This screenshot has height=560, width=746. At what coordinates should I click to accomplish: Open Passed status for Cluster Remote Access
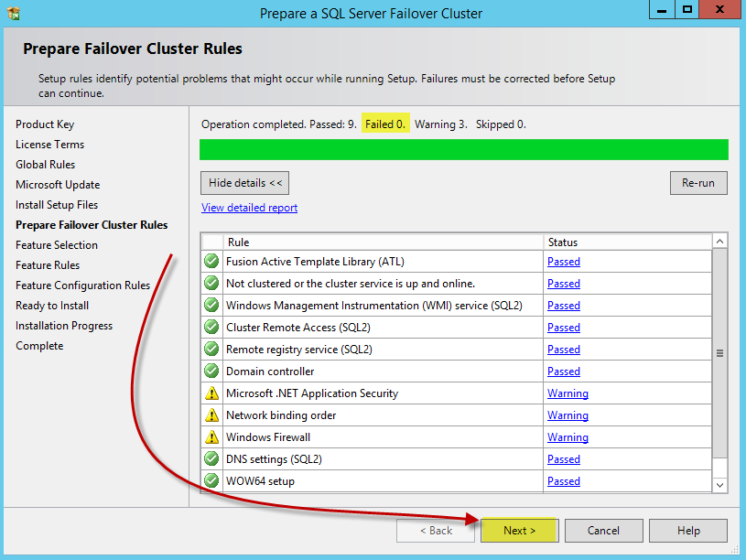[563, 328]
